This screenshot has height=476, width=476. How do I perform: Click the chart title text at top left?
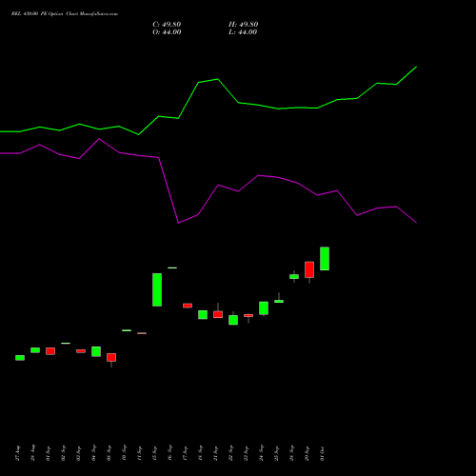[65, 14]
